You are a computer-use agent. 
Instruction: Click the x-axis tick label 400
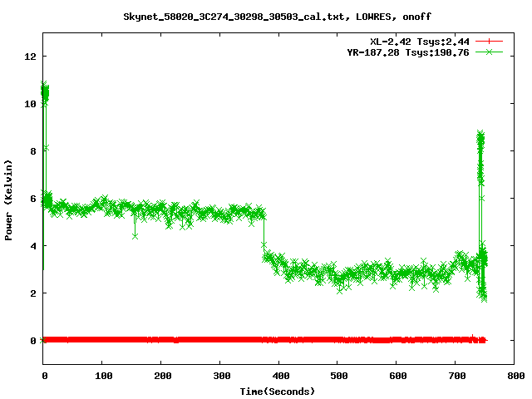tap(281, 376)
